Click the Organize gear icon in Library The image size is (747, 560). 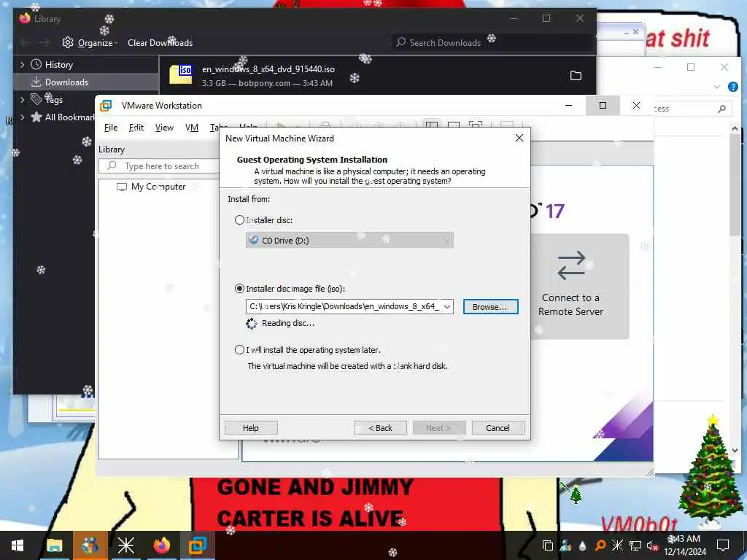pos(68,42)
